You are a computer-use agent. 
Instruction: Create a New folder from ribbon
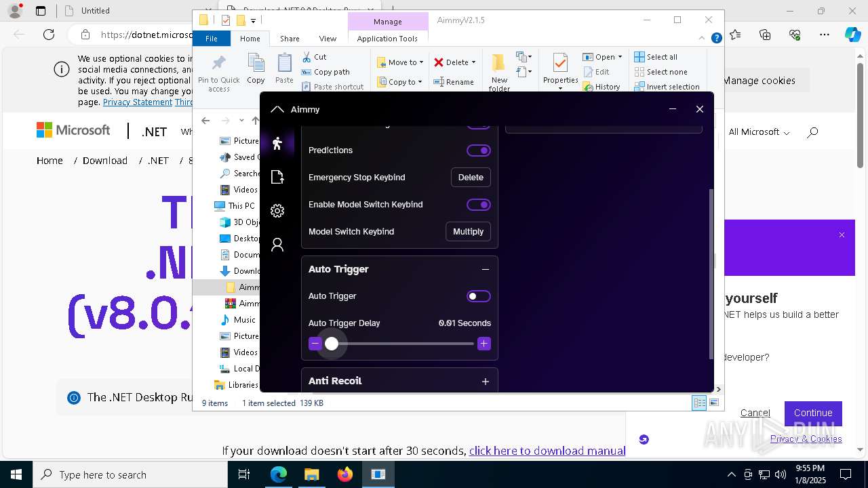click(499, 72)
